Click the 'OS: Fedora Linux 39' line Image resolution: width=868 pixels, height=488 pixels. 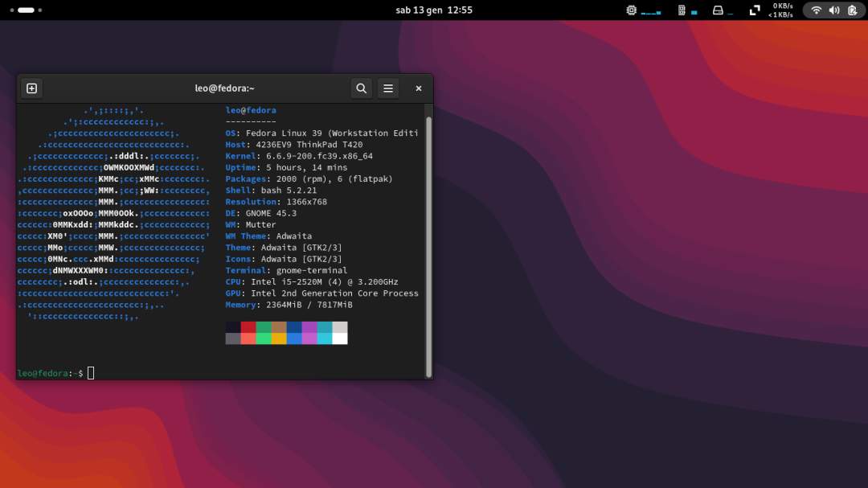click(x=321, y=133)
